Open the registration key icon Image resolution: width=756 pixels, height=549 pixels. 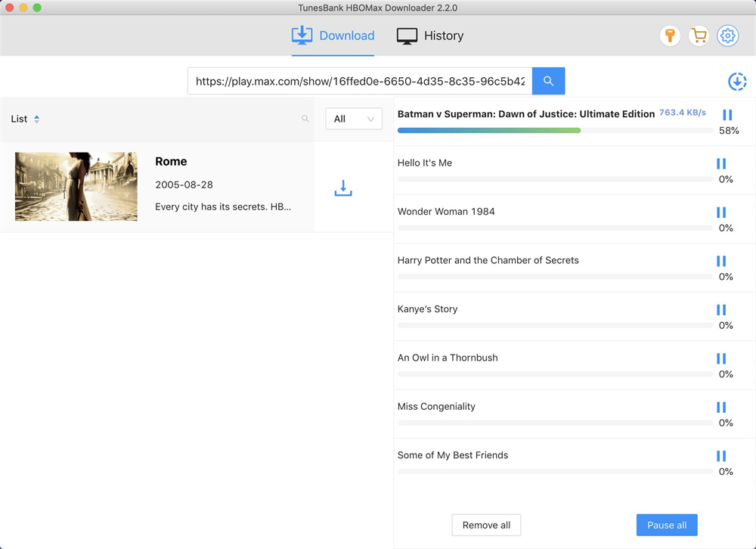670,36
